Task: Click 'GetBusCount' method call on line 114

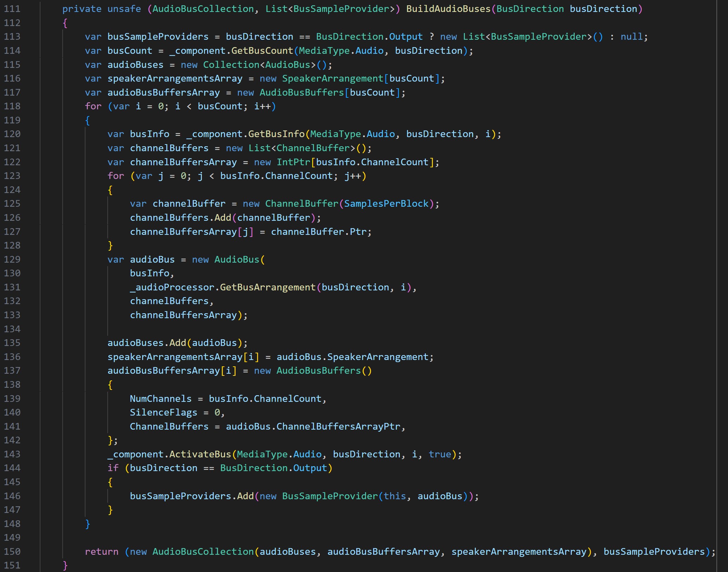Action: (262, 51)
